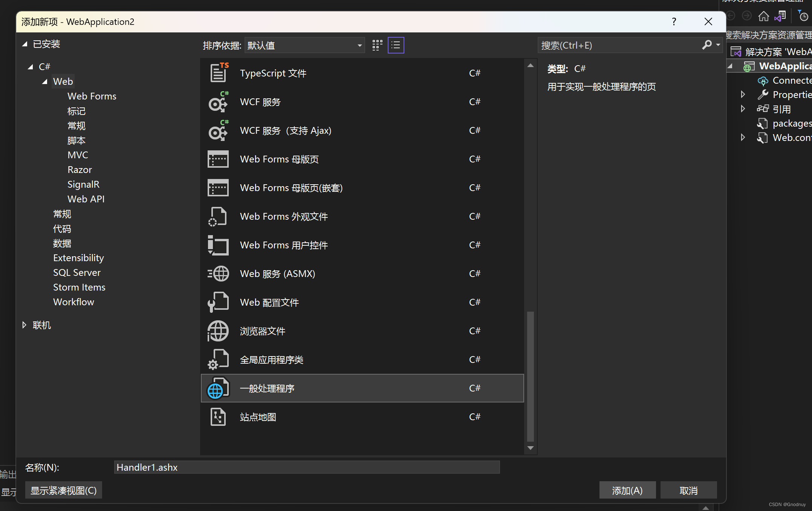Screen dimensions: 812x511
Task: Select the WCF 服务 template
Action: pos(260,102)
